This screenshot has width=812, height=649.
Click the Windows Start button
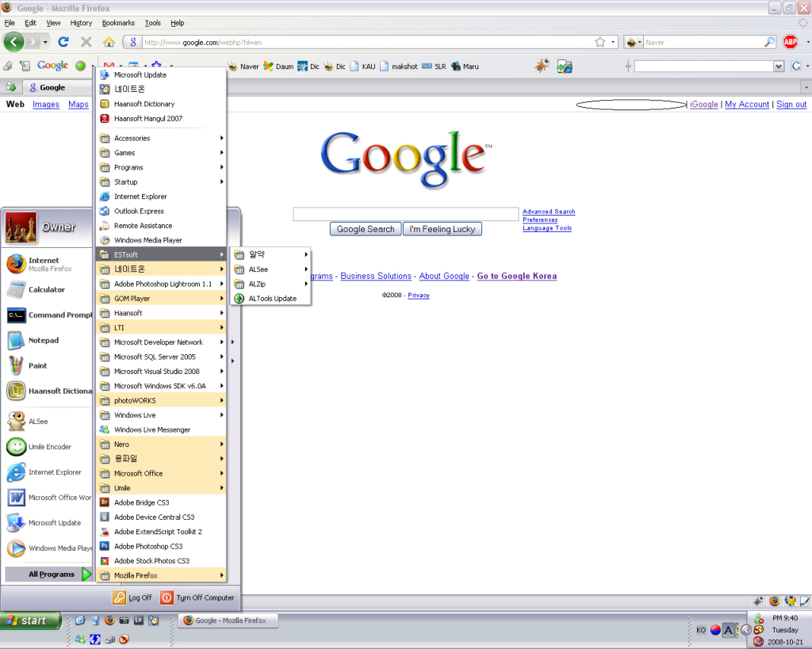point(31,620)
